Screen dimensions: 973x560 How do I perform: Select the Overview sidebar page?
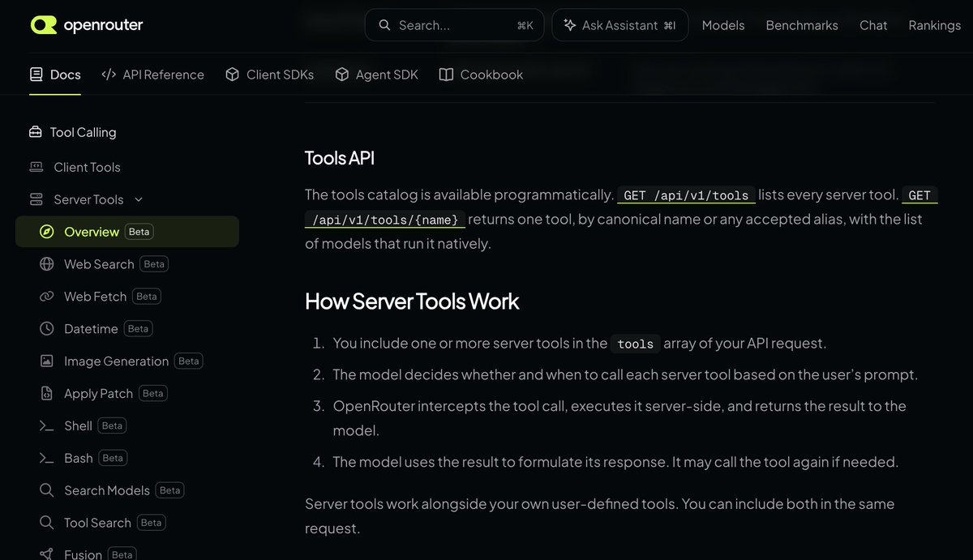(127, 232)
